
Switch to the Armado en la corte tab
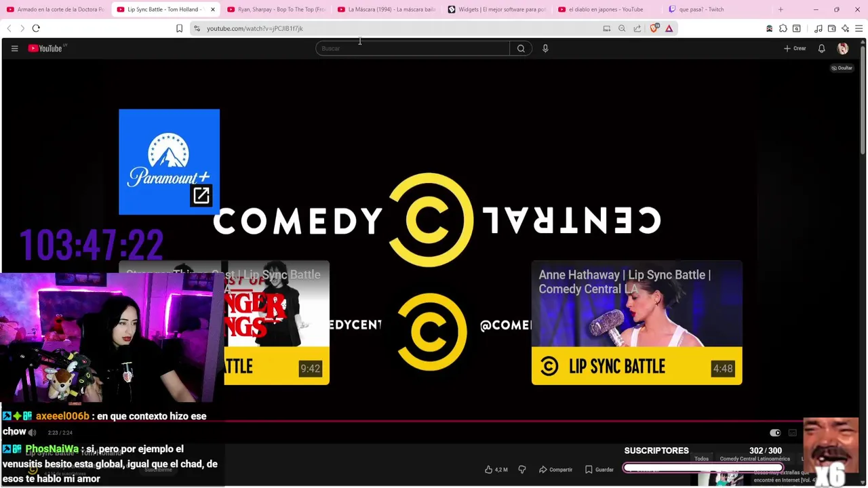55,9
